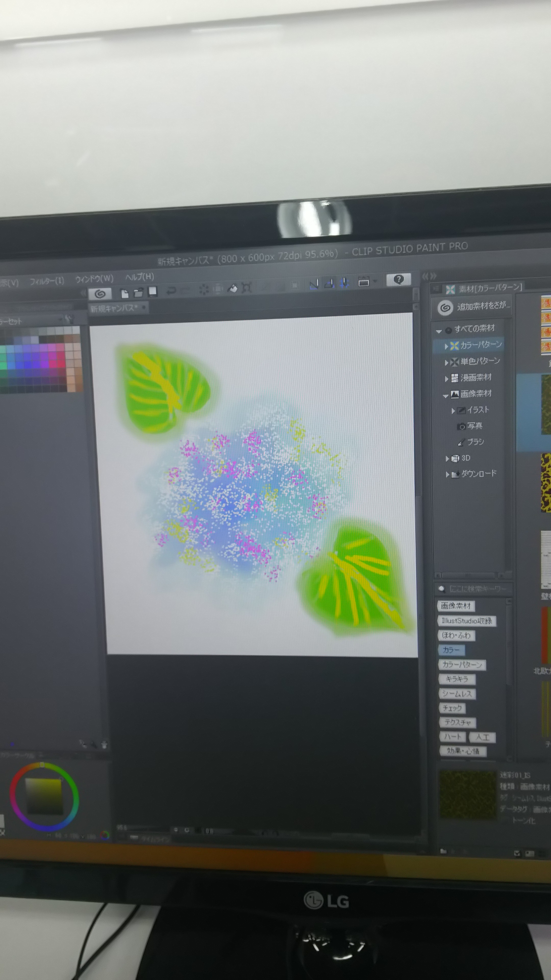Click the Save icon in command bar
This screenshot has height=980, width=551.
[153, 291]
